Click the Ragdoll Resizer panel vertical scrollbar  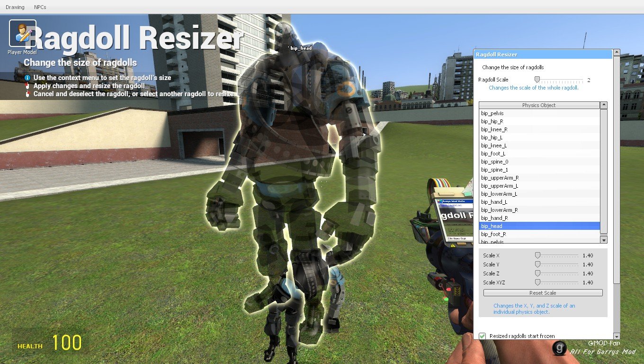(x=617, y=171)
